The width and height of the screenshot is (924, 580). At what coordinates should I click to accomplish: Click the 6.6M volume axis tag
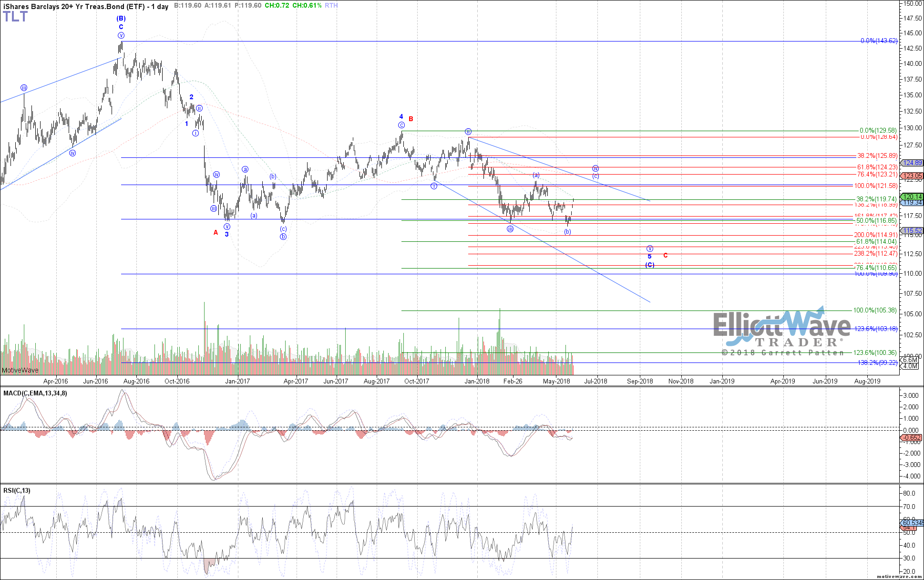[910, 360]
